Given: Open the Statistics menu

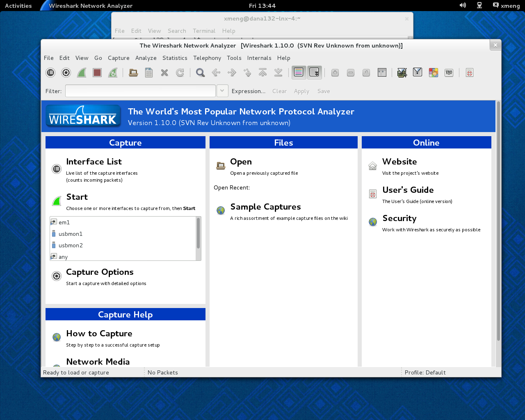Looking at the screenshot, I should tap(175, 58).
